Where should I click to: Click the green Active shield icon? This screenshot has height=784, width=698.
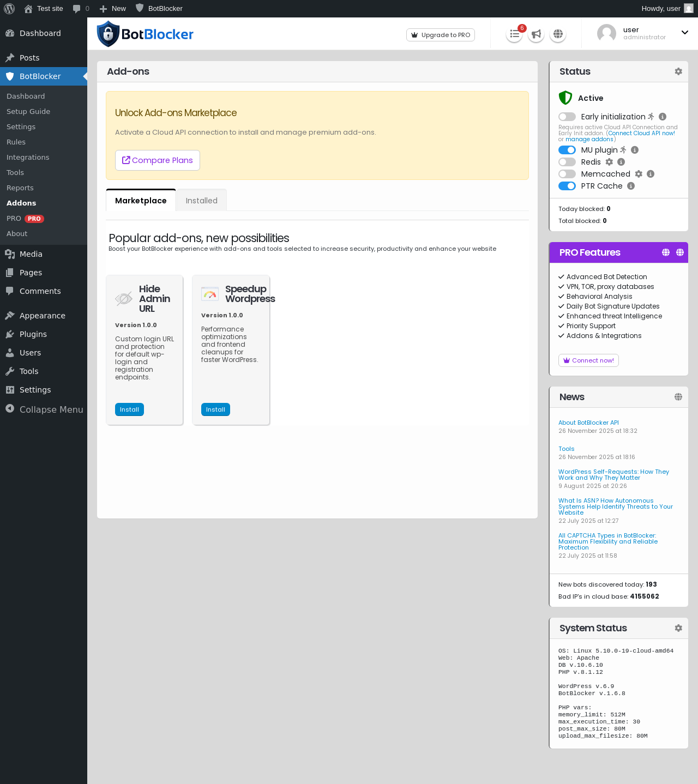click(565, 98)
